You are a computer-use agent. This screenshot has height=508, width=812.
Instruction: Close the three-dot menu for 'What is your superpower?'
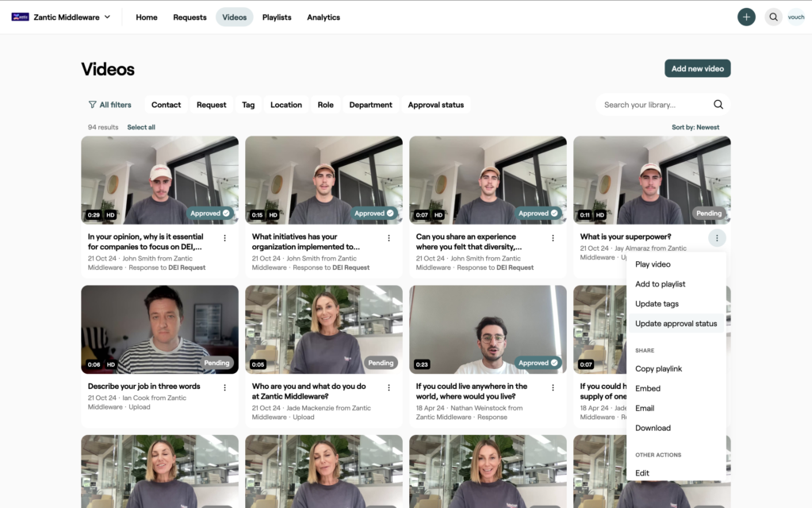pyautogui.click(x=717, y=238)
